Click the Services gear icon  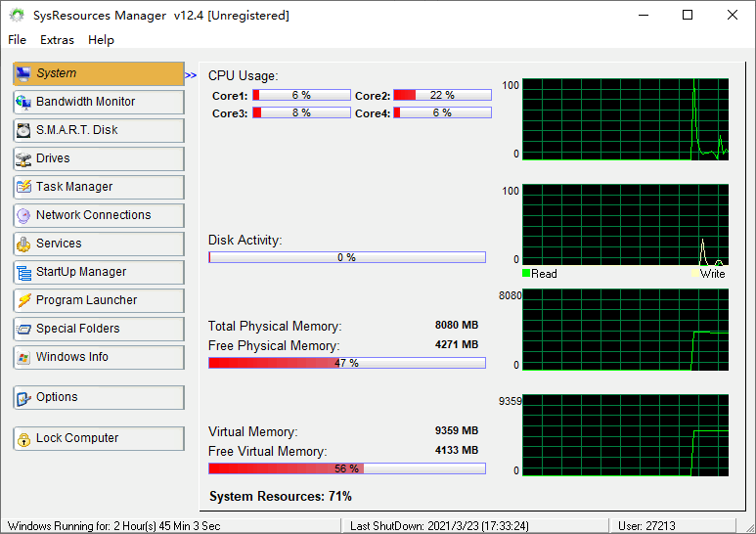click(x=23, y=244)
